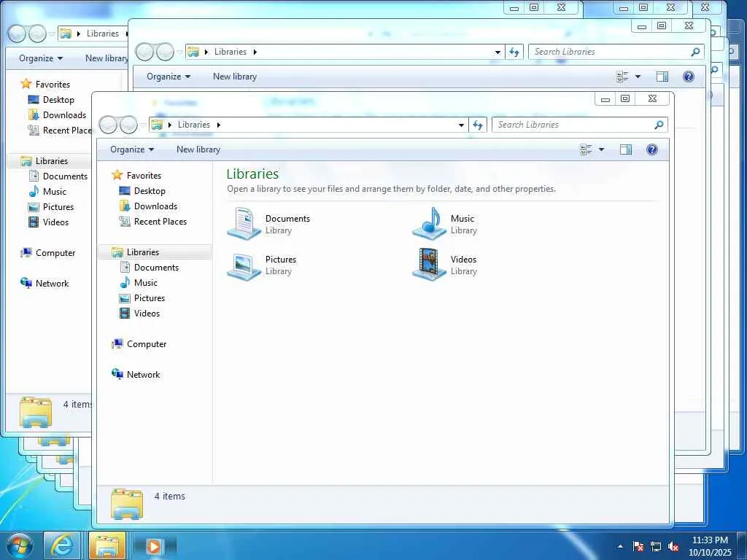Open Organize menu in front window
This screenshot has height=560, width=747.
click(x=132, y=149)
